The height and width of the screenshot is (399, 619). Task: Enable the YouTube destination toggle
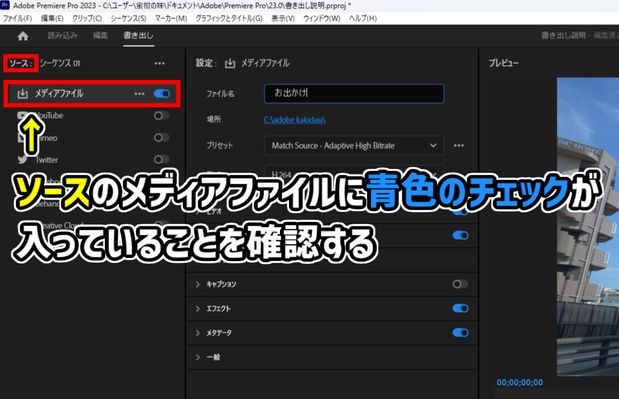[x=161, y=116]
